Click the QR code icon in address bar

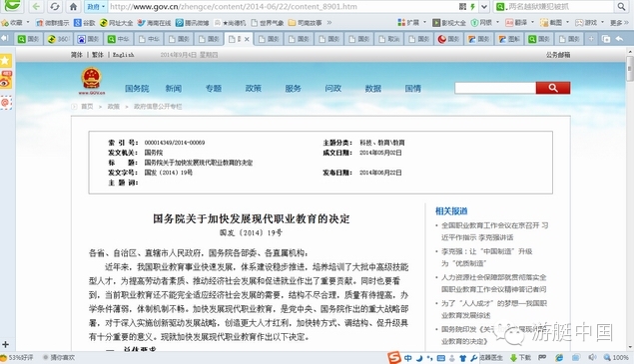coord(463,6)
